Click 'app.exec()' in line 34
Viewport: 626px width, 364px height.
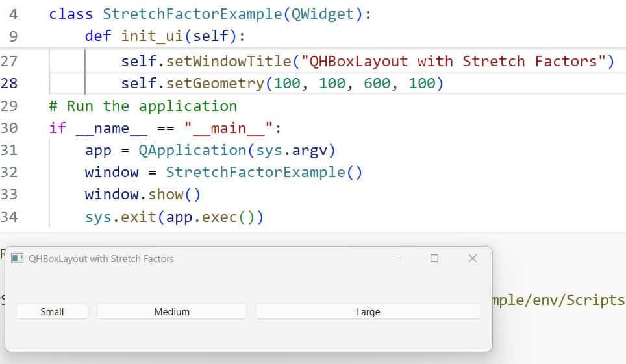click(x=210, y=217)
